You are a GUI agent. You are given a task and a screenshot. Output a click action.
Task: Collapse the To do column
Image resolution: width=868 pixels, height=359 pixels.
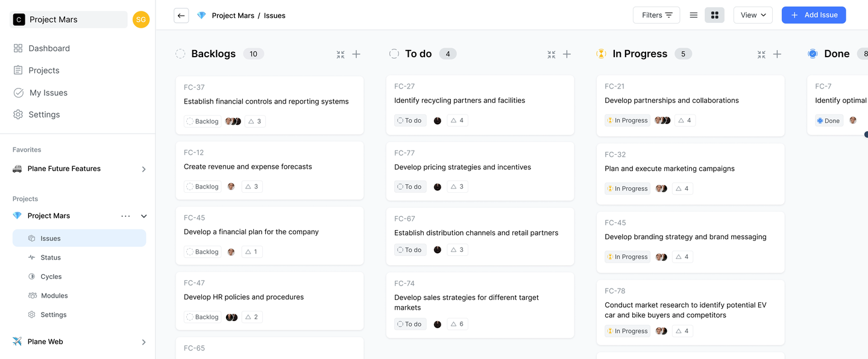(552, 54)
